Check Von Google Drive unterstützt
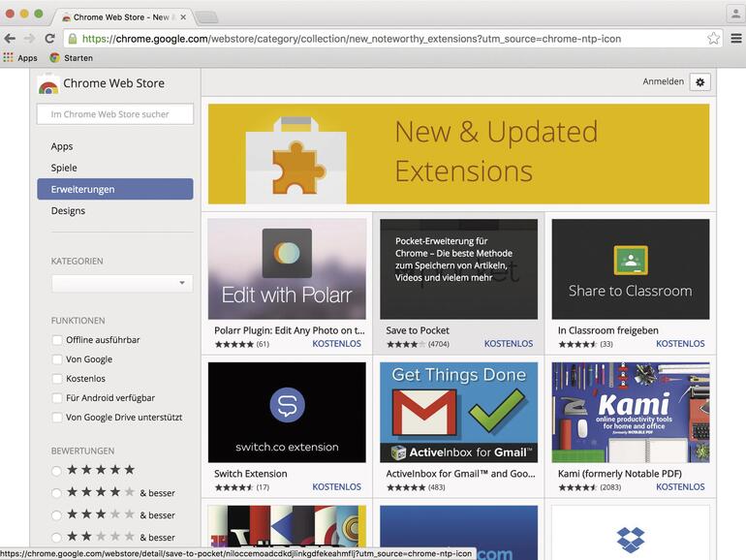 [57, 418]
